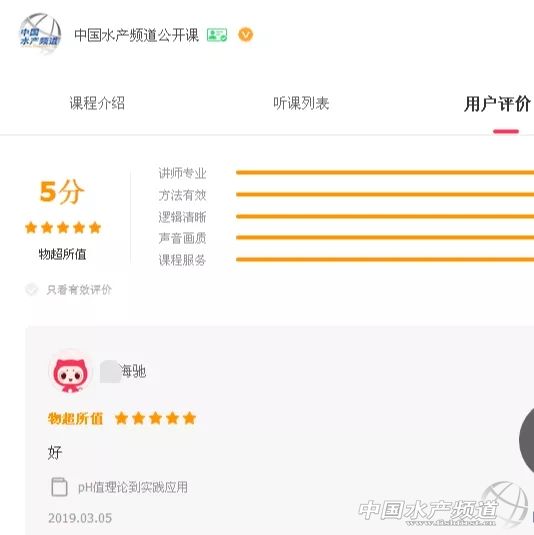This screenshot has height=535, width=534.
Task: Click the 讲师专业 rating bar
Action: pos(385,173)
